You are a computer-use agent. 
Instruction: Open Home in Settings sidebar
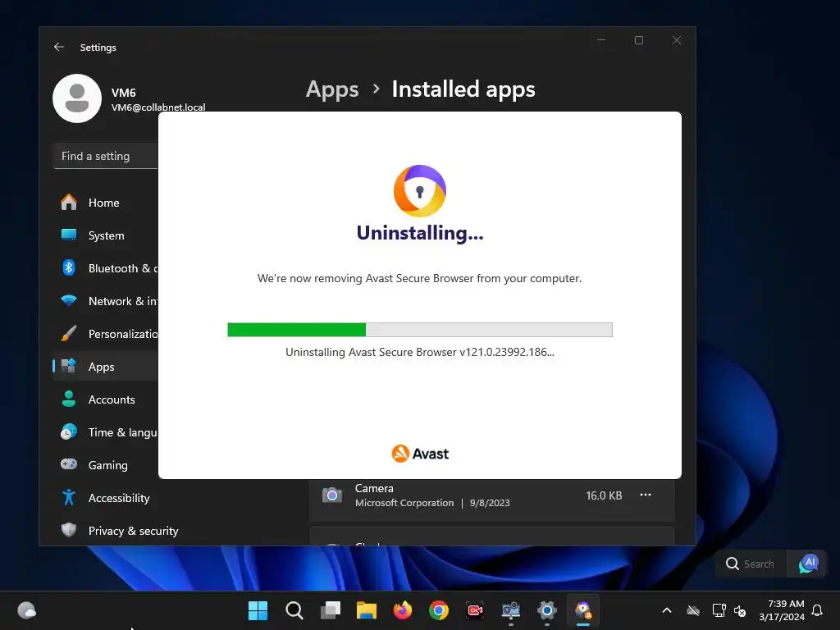(106, 203)
